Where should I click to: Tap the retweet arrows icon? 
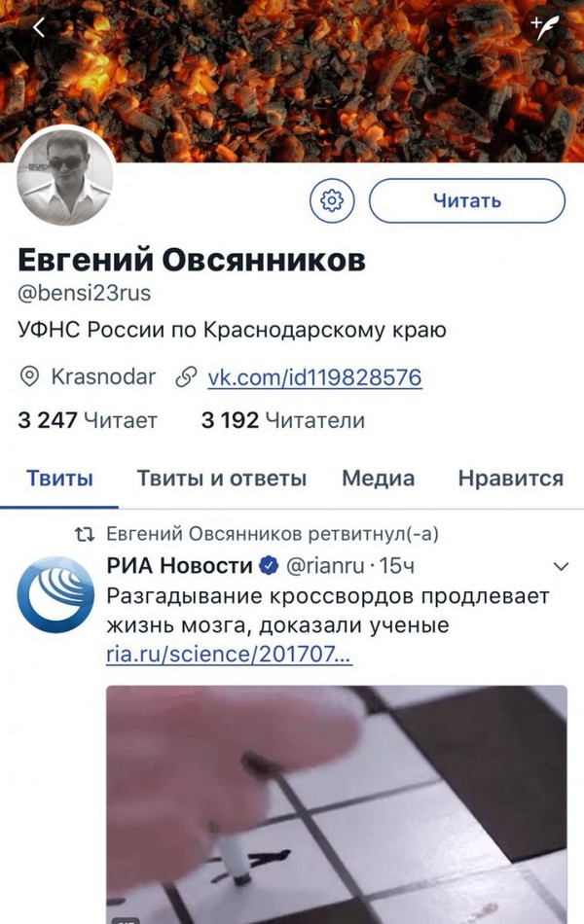click(x=85, y=535)
